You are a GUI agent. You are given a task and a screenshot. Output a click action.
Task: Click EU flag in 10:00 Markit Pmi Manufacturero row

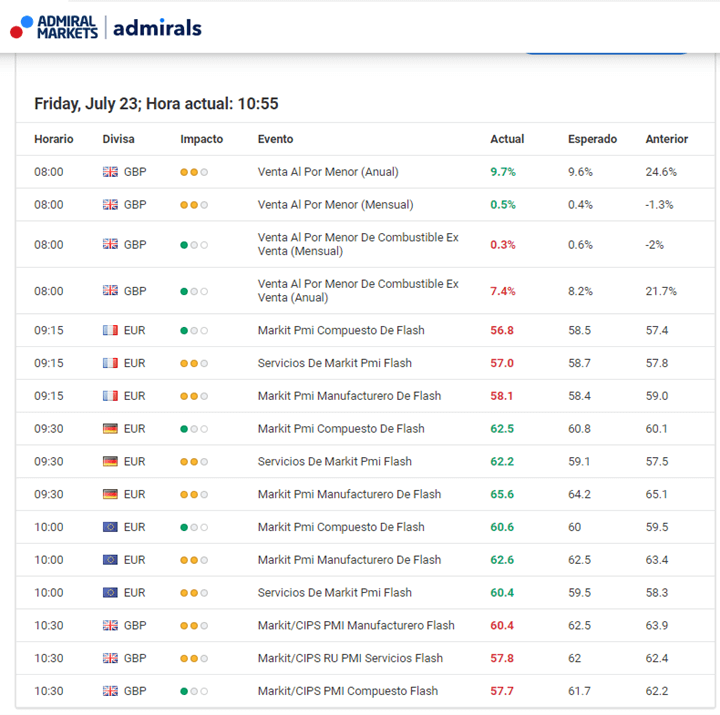110,560
